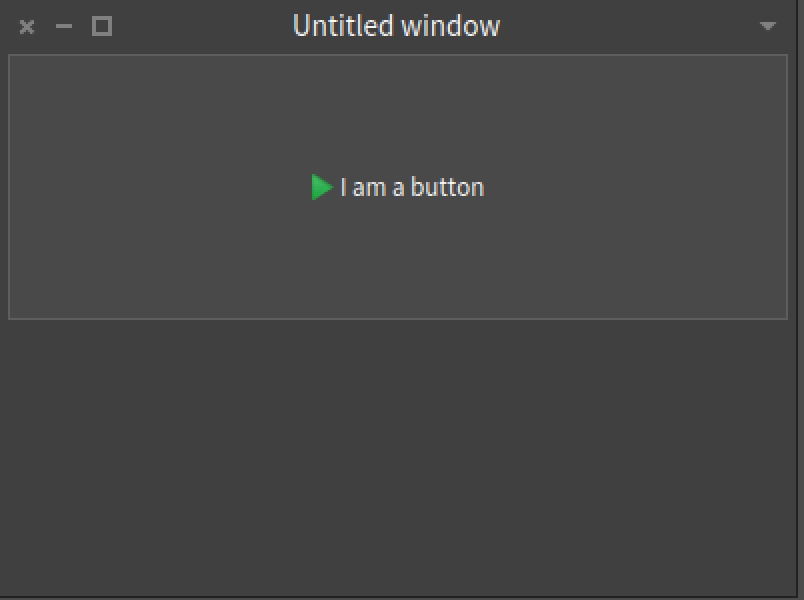Click the green play triangle icon
Viewport: 804px width, 600px height.
coord(320,187)
